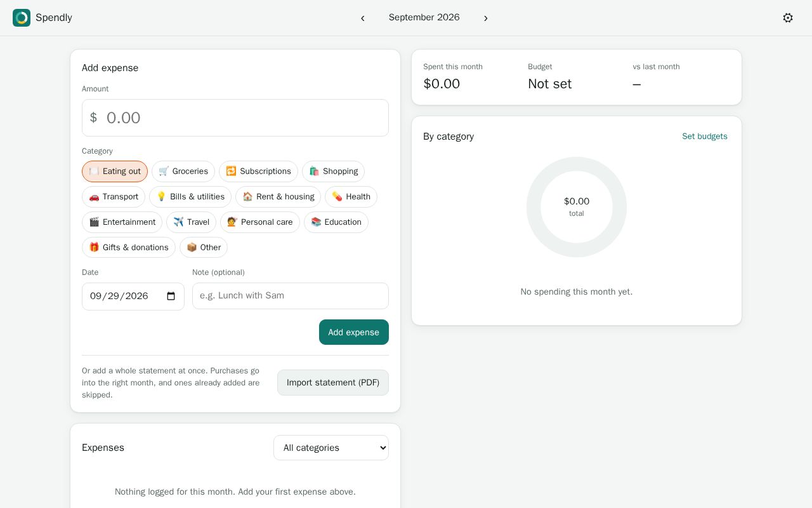Select the Shopping category chip

[333, 171]
